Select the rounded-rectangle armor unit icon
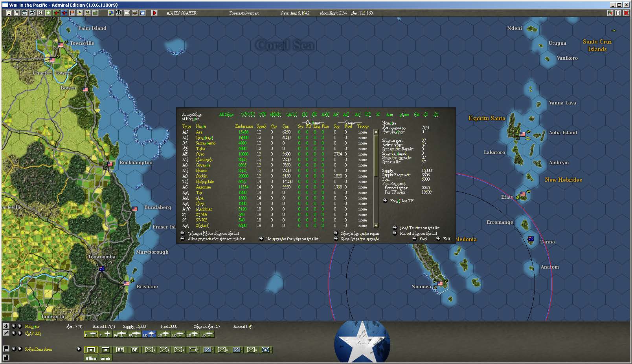The height and width of the screenshot is (364, 632). pyautogui.click(x=193, y=349)
